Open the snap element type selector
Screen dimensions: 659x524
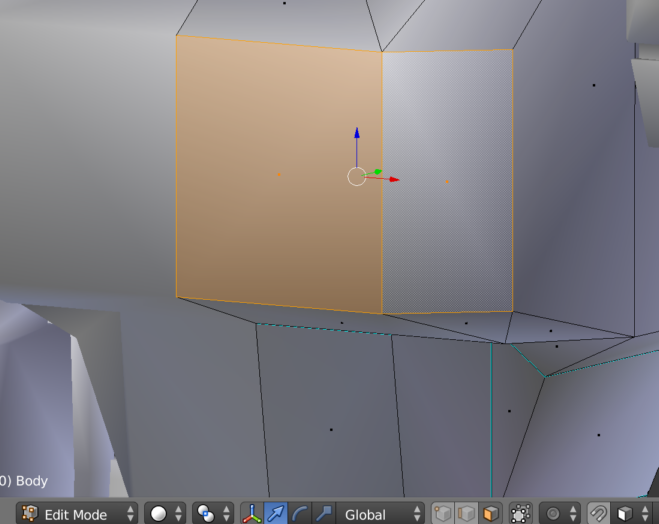[x=630, y=514]
